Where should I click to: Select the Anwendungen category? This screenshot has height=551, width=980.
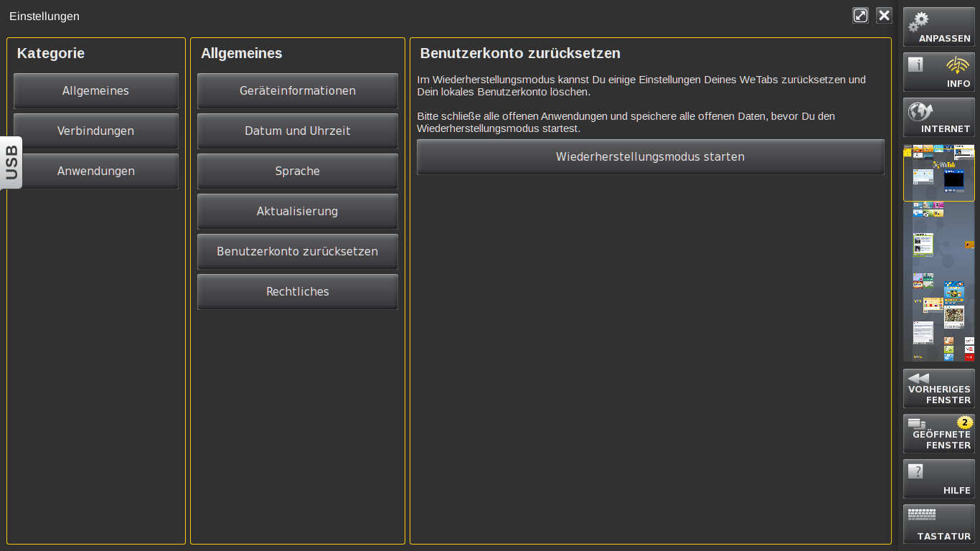coord(95,171)
